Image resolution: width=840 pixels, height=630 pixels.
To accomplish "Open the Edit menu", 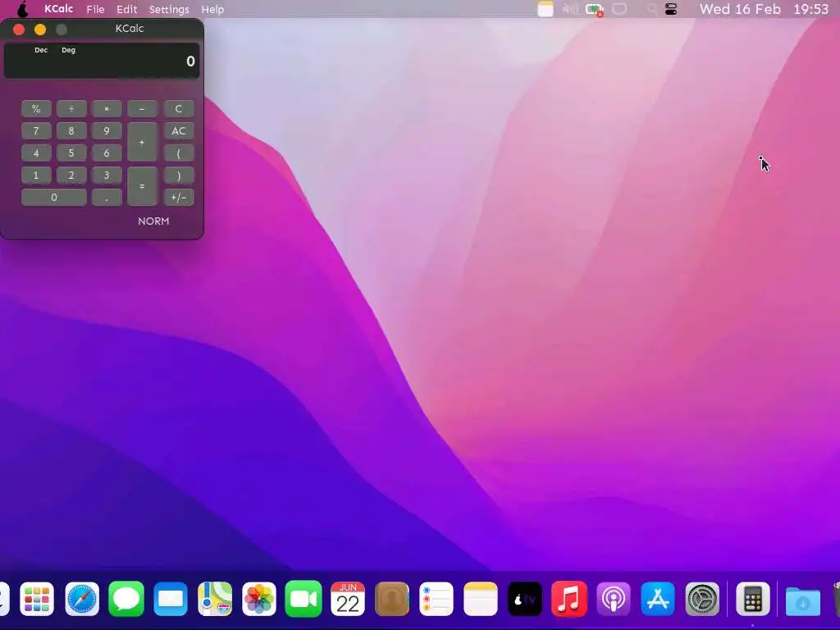I will click(127, 9).
